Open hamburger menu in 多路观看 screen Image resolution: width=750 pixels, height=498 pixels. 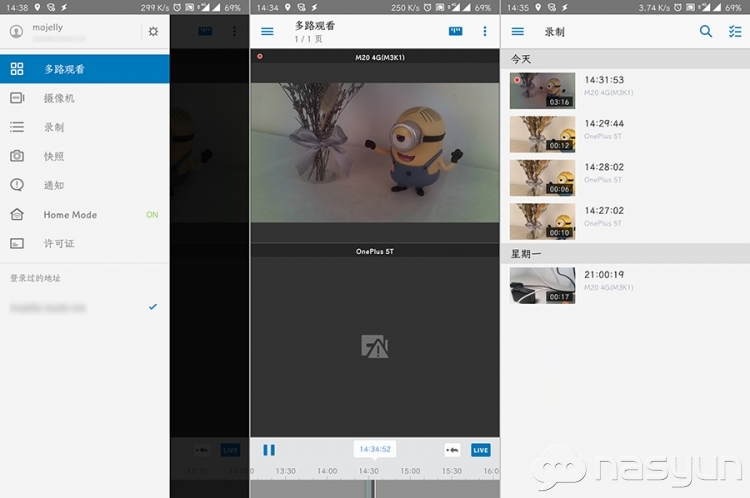click(267, 32)
